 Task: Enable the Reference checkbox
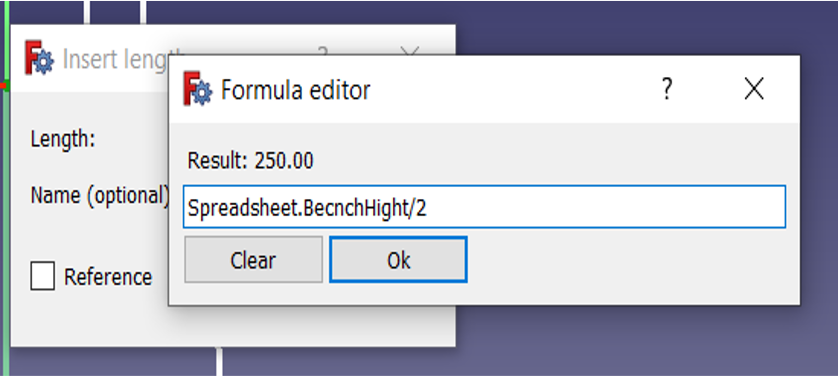point(42,277)
